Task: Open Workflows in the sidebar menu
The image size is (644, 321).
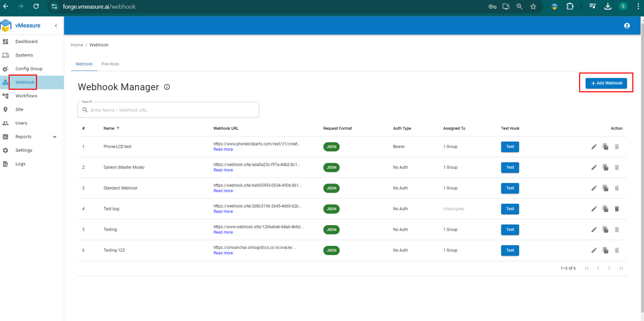Action: click(x=26, y=96)
